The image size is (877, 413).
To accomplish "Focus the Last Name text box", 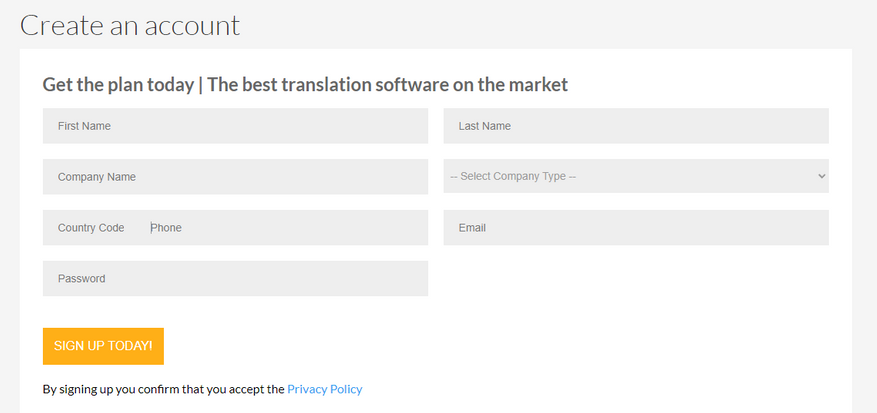I will [x=636, y=126].
